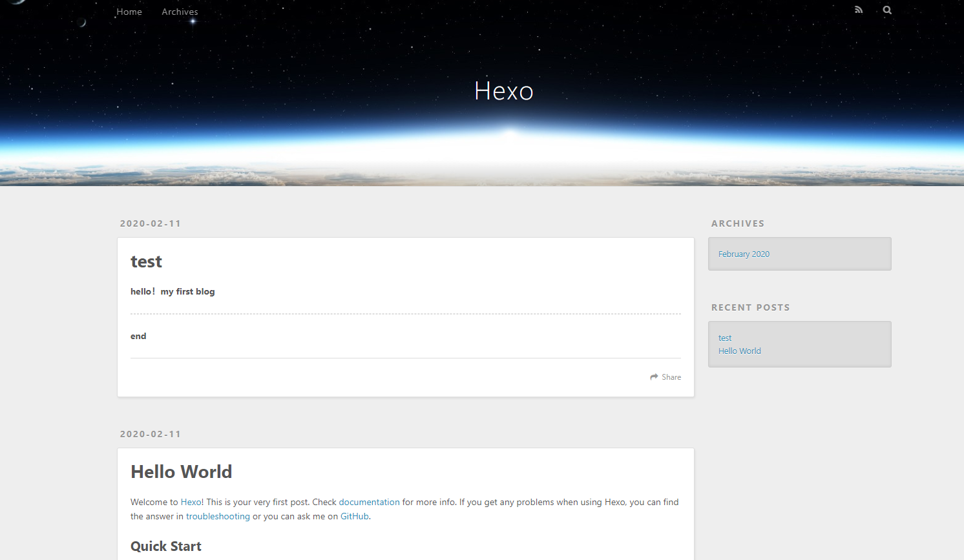Click the Quick Start heading

click(166, 546)
